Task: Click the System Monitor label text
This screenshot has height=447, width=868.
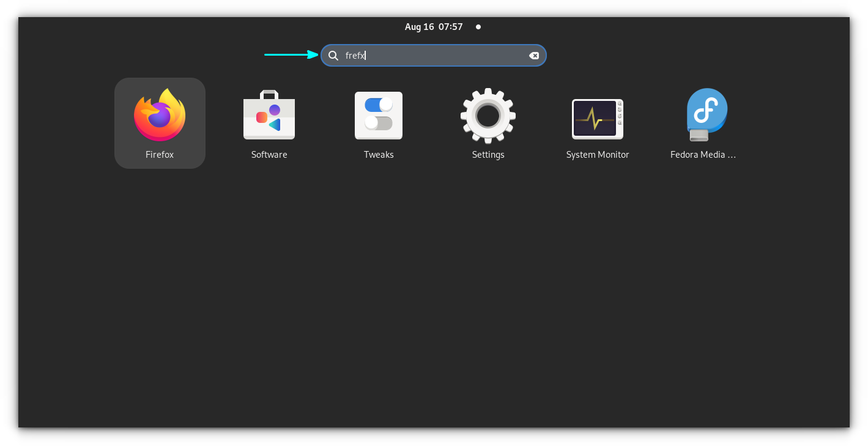Action: click(597, 155)
